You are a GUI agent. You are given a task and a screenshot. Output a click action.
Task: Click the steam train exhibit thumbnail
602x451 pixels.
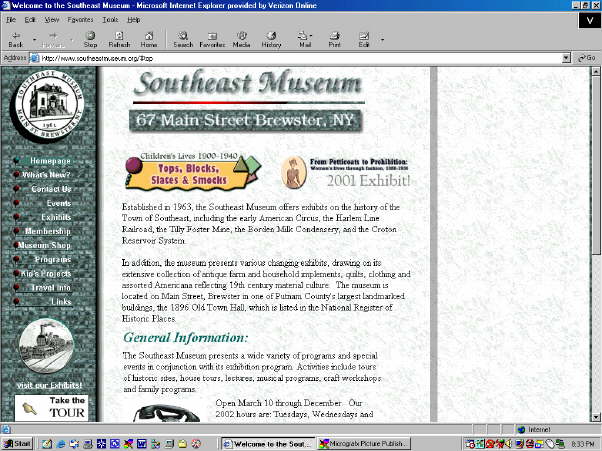(x=46, y=346)
